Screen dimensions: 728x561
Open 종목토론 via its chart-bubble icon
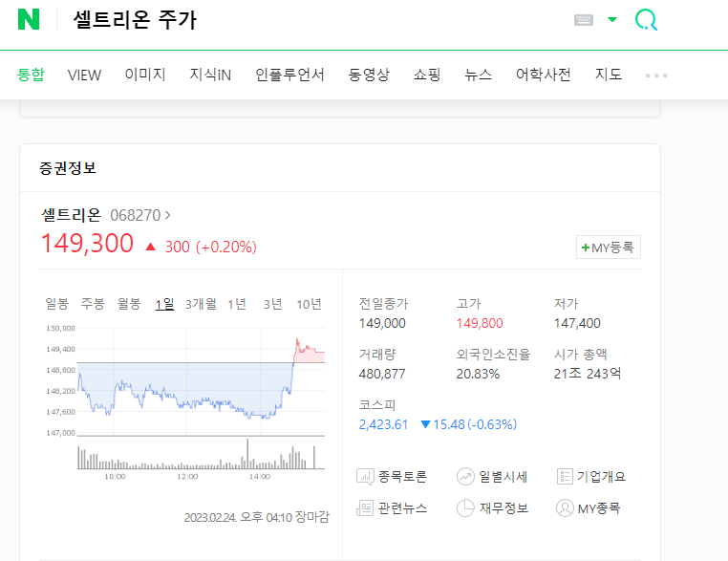(365, 477)
